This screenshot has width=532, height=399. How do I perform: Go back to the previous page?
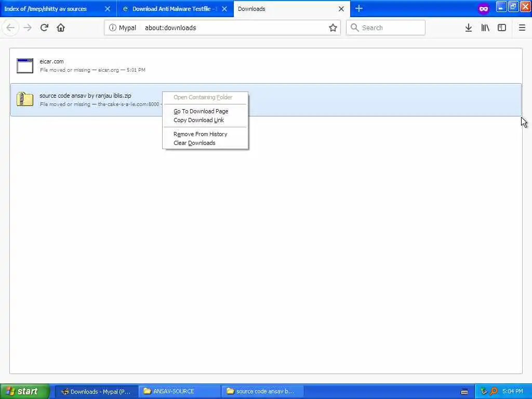click(10, 28)
